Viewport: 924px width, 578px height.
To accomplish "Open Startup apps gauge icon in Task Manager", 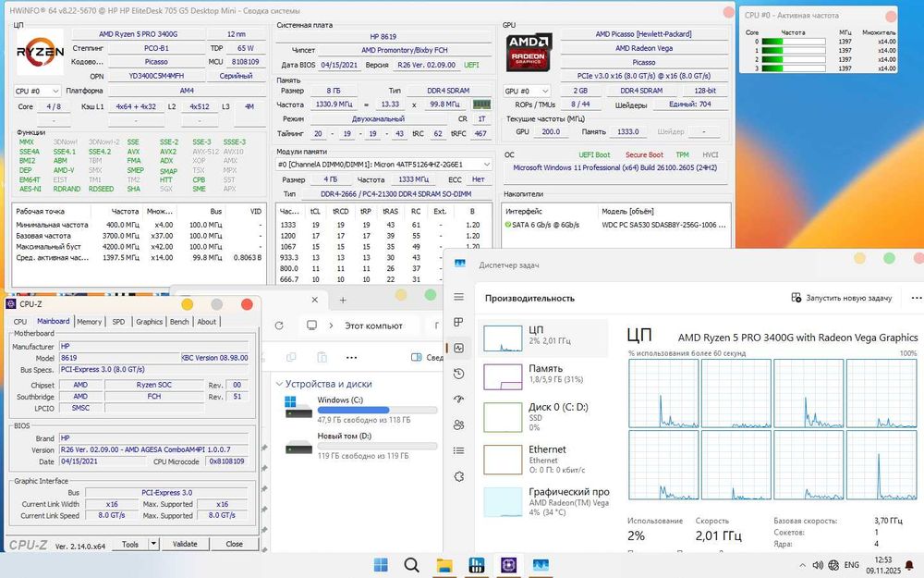I will 458,400.
